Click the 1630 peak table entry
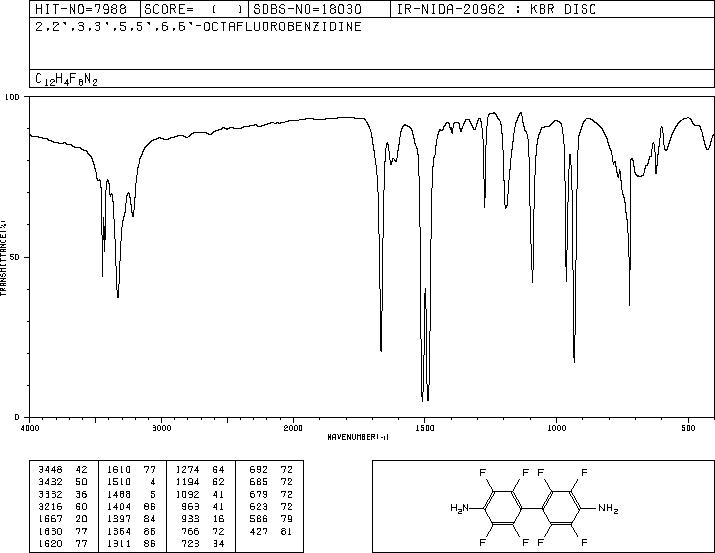The height and width of the screenshot is (553, 715). (x=51, y=532)
